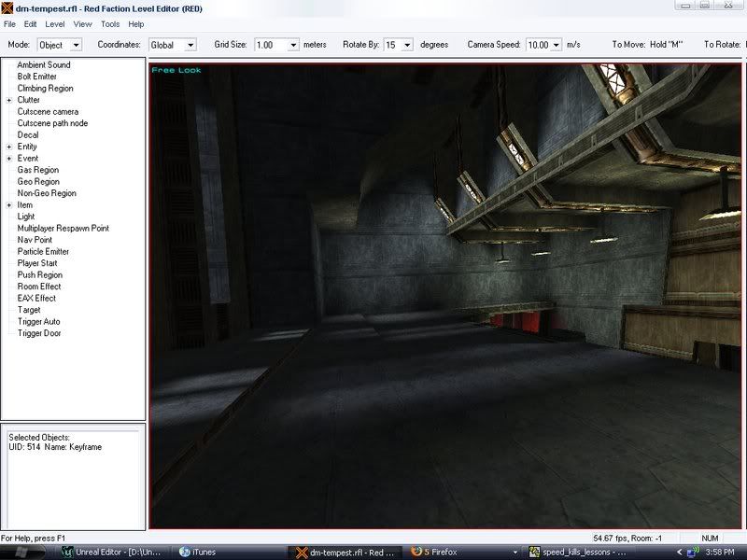Select Cutscene path node object type
This screenshot has height=560, width=747.
(52, 123)
